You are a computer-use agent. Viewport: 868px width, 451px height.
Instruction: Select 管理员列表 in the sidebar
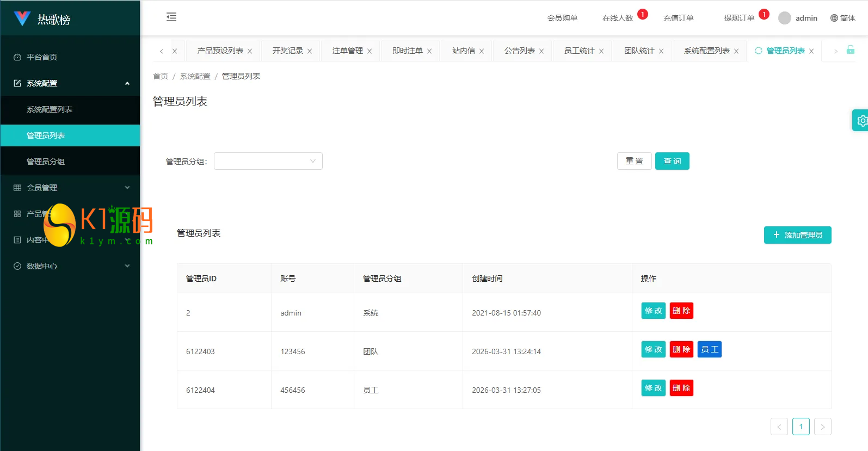70,135
